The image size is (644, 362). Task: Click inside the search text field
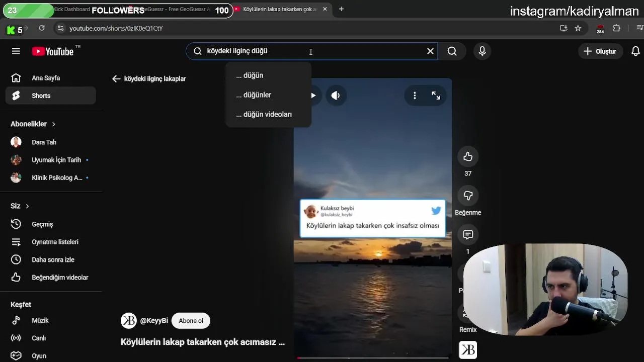point(312,51)
